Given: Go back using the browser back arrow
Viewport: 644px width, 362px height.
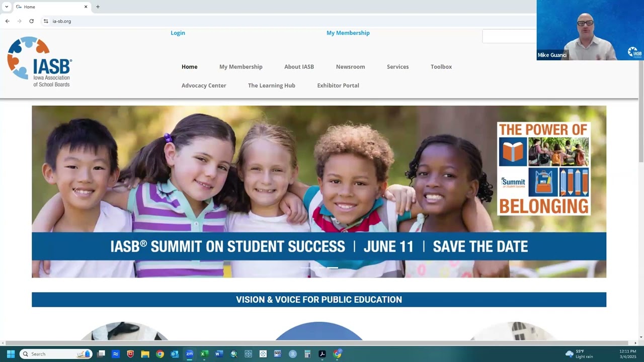Looking at the screenshot, I should pos(7,21).
